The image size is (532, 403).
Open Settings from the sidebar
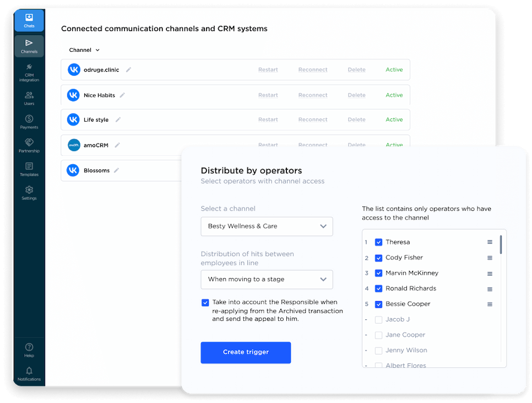coord(29,193)
